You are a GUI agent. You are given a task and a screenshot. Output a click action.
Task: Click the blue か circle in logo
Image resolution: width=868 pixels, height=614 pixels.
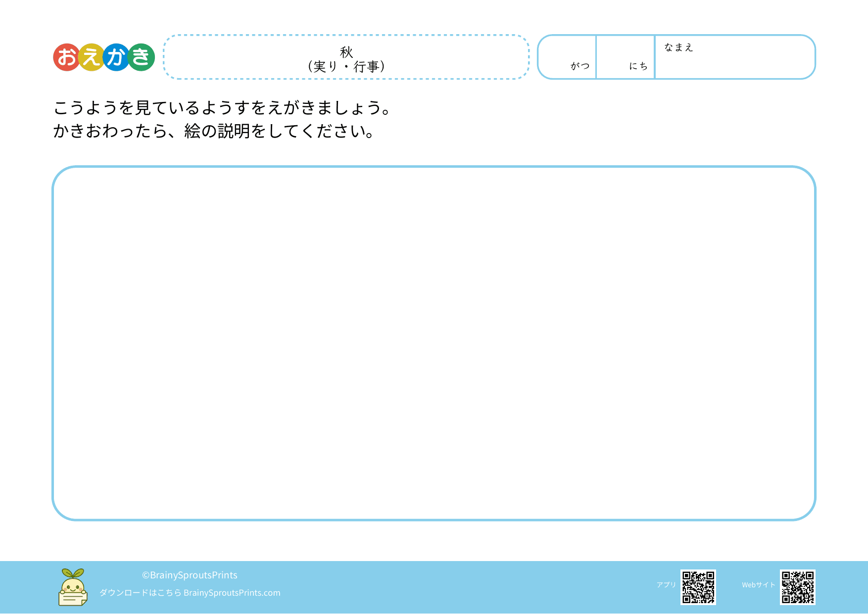coord(116,57)
